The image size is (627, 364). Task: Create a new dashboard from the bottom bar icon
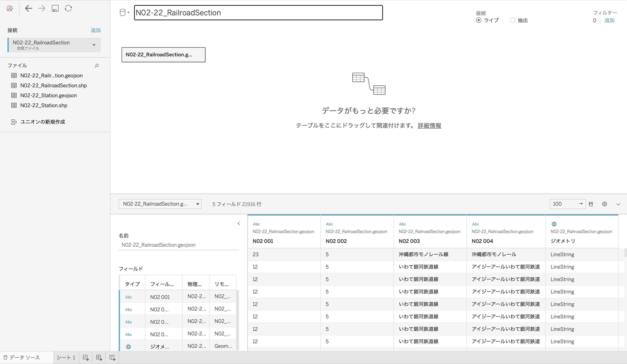(99, 358)
